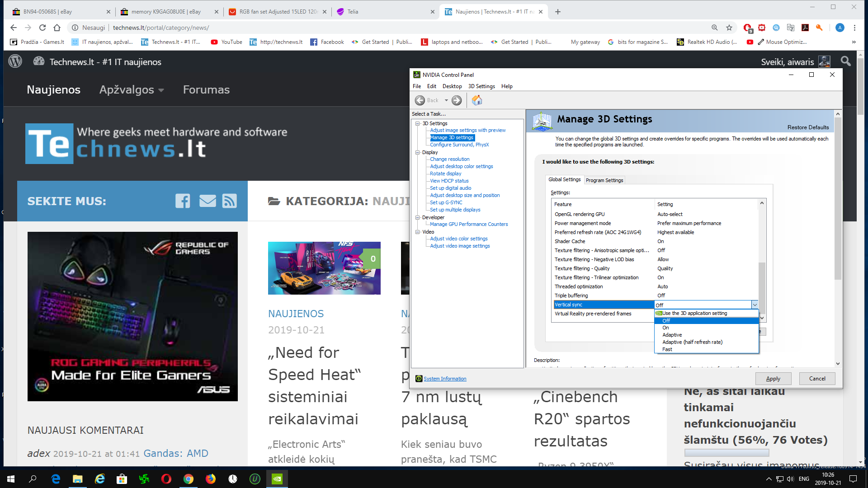The width and height of the screenshot is (868, 488).
Task: Select Power management mode row
Action: [655, 223]
